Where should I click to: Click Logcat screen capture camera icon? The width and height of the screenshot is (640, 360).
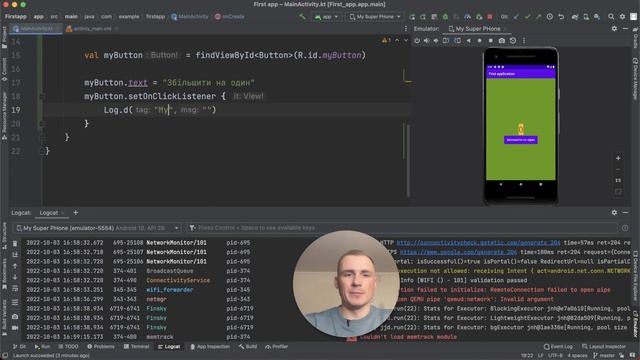point(15,316)
